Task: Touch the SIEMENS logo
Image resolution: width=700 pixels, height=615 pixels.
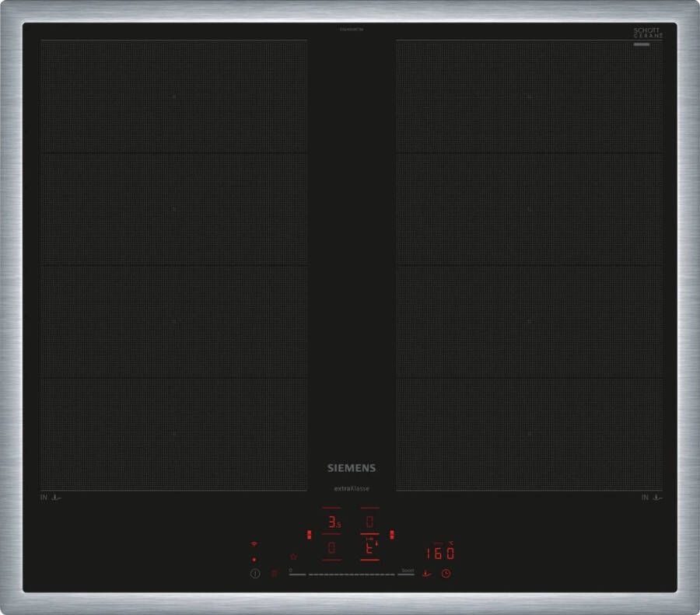Action: pyautogui.click(x=352, y=468)
